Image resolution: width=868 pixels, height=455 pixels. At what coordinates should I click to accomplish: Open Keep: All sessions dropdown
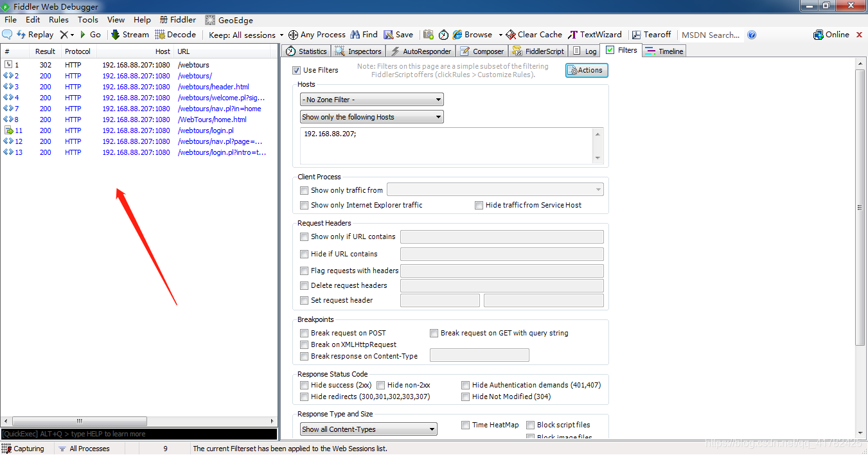tap(246, 35)
